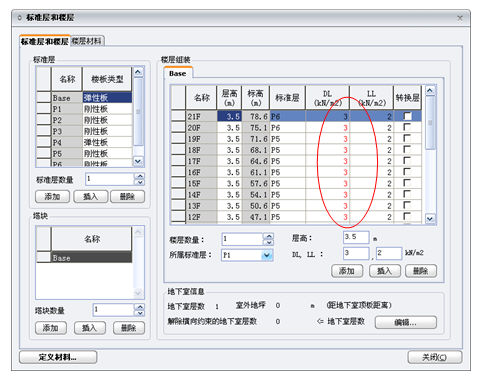Decrease 楼层数量 with down arrow
This screenshot has height=381, width=492.
coord(268,242)
